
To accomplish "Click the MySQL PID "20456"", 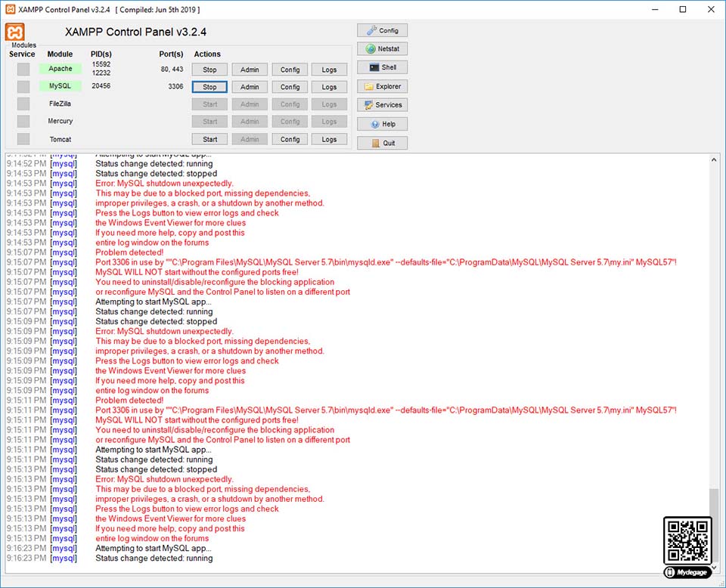I will pos(101,85).
